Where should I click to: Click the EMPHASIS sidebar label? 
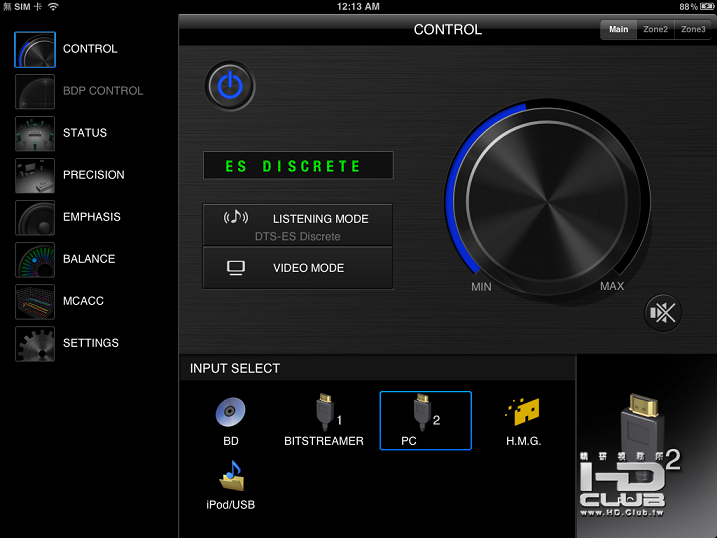(91, 217)
